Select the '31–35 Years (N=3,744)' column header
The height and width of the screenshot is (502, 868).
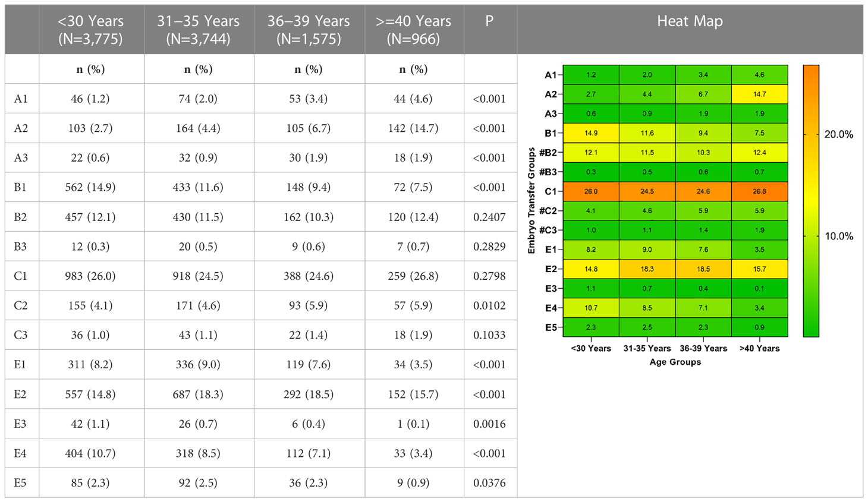click(x=199, y=30)
